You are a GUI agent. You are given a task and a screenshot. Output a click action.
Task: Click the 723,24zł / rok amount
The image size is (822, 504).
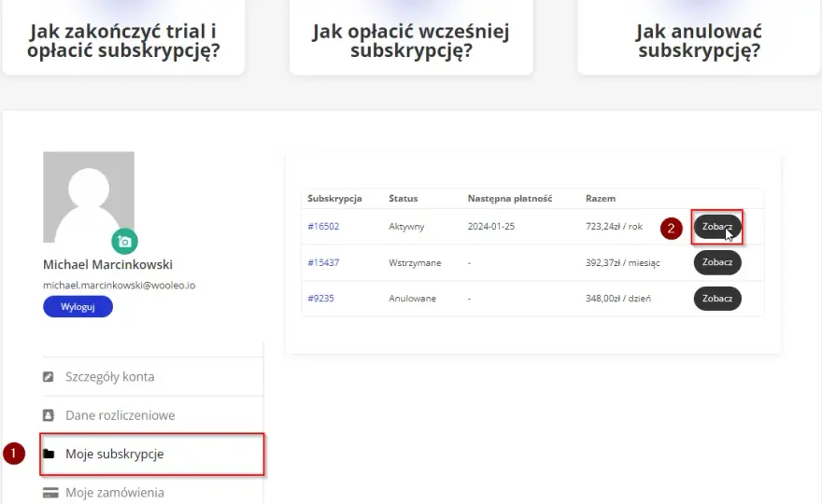coord(614,226)
